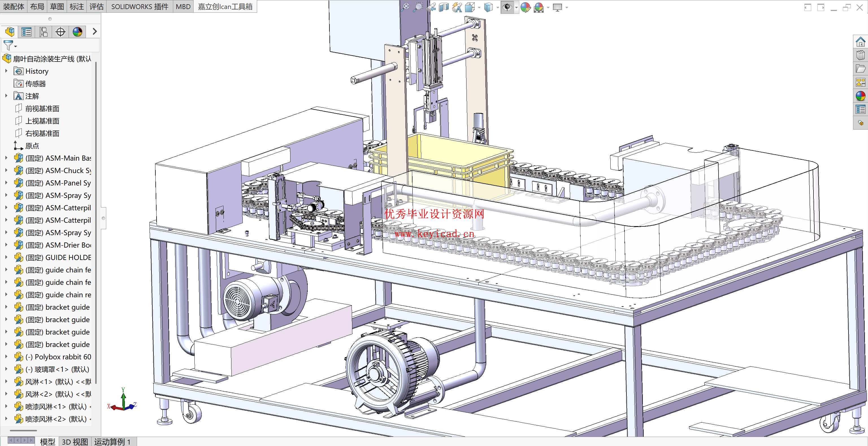Click the feature tree vertical scrollbar

click(96, 222)
